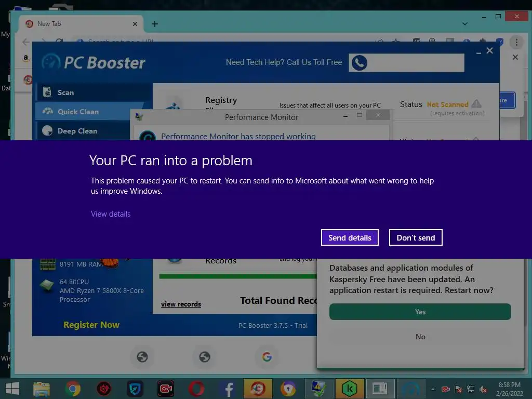This screenshot has width=532, height=399.
Task: Show hidden system tray icons
Action: tap(433, 389)
